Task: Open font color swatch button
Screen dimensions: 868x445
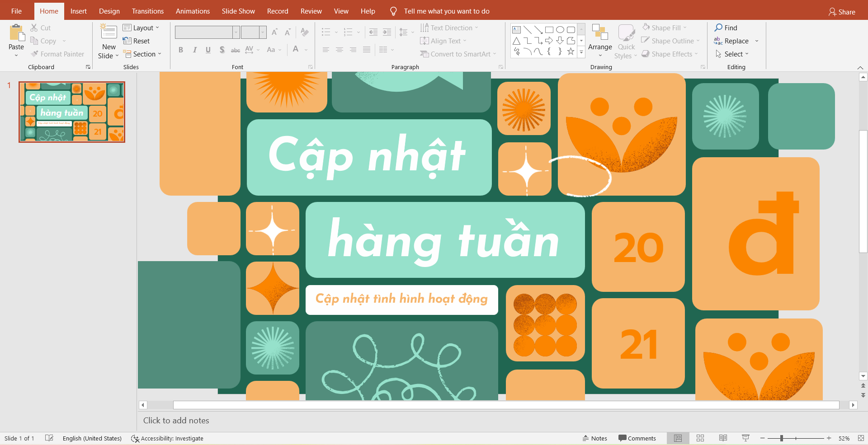Action: coord(296,49)
